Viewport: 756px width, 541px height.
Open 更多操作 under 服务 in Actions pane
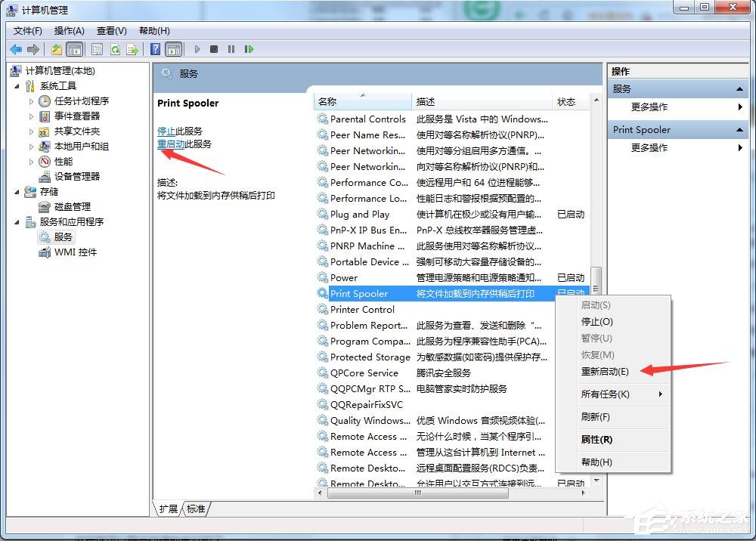point(649,107)
